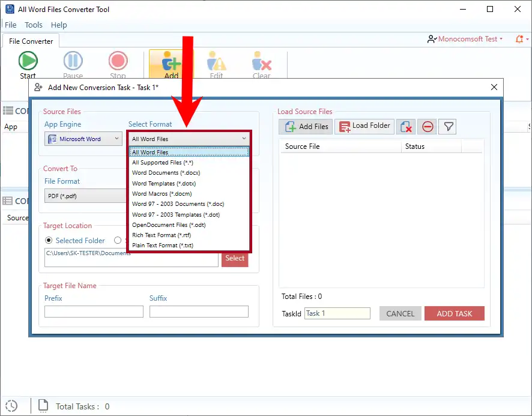Click the Prefix input field
The image size is (532, 416).
coord(94,312)
